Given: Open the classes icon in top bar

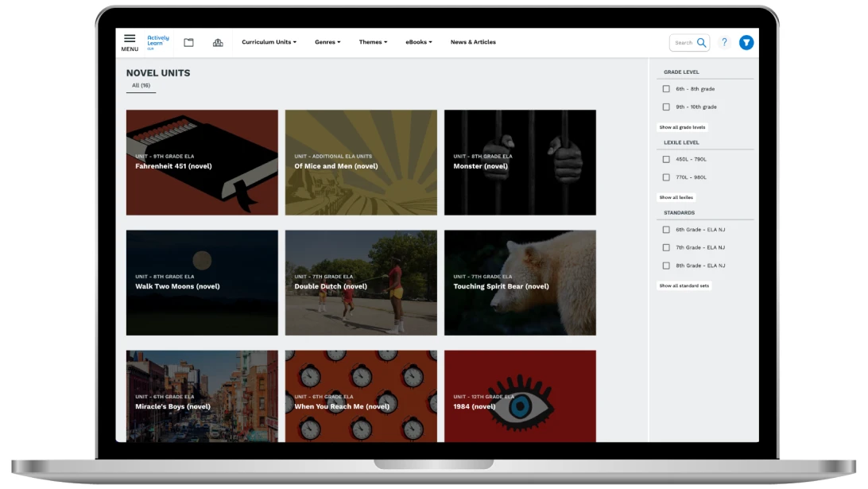Looking at the screenshot, I should coord(218,43).
